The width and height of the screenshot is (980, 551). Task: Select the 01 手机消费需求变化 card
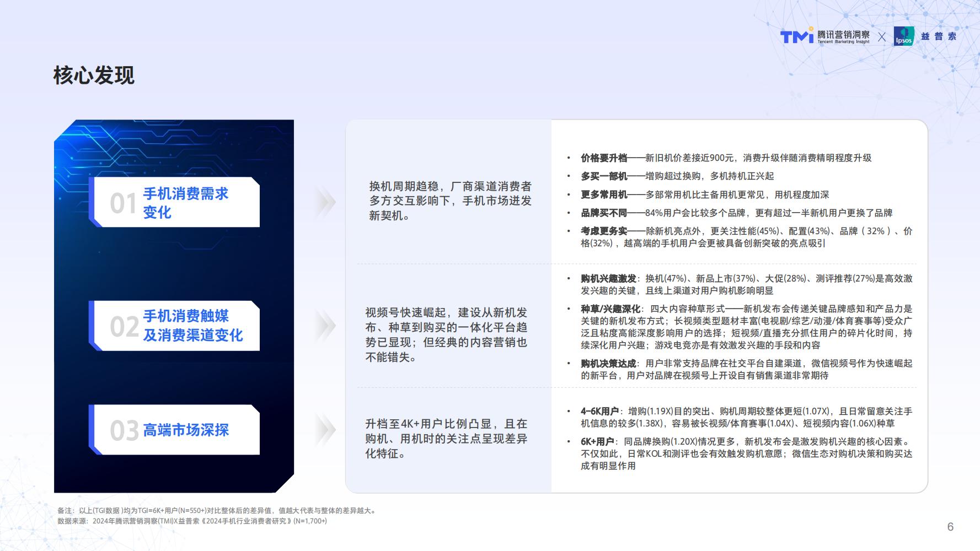tap(174, 202)
